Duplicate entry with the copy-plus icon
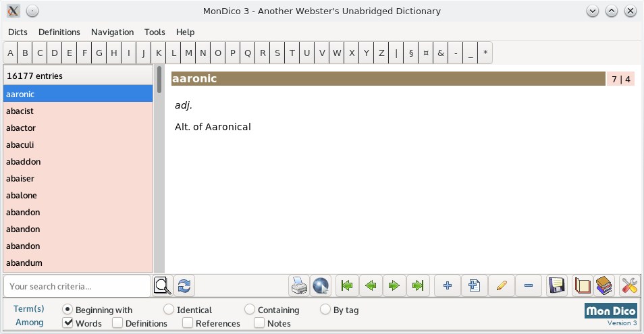 click(475, 285)
